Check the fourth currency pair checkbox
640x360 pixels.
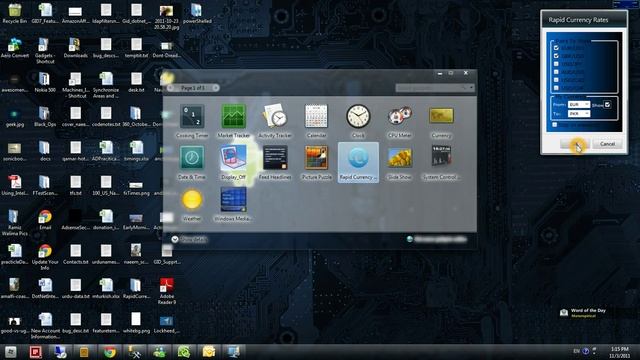(556, 72)
